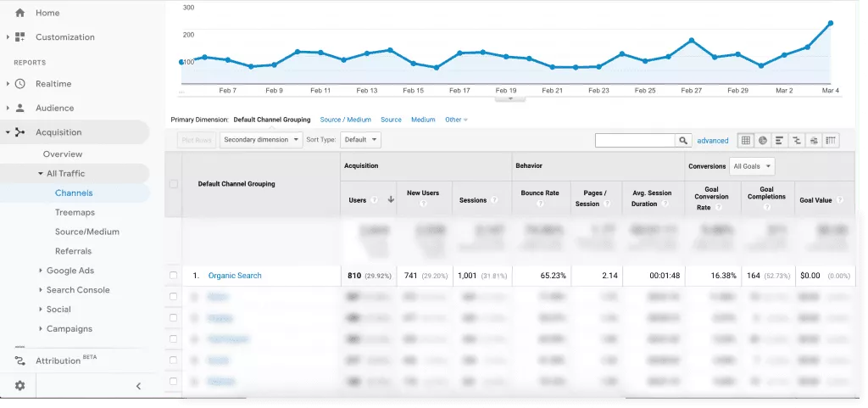Screen dimensions: 868x408
Task: Click the Plot Rows button
Action: (x=197, y=140)
